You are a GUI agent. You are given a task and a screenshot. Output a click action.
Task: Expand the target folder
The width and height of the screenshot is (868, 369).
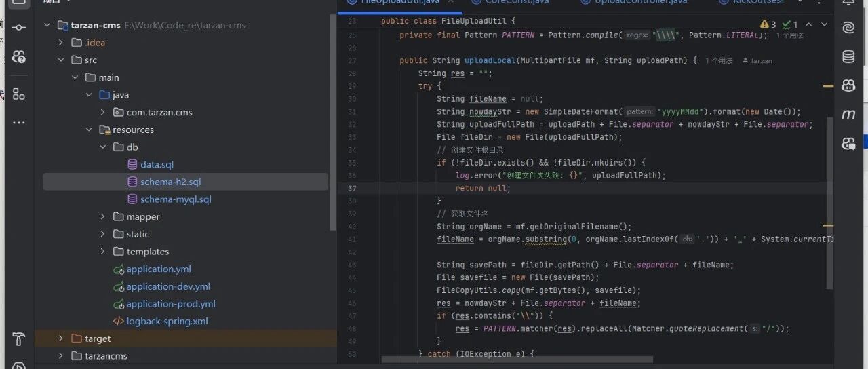pyautogui.click(x=61, y=338)
